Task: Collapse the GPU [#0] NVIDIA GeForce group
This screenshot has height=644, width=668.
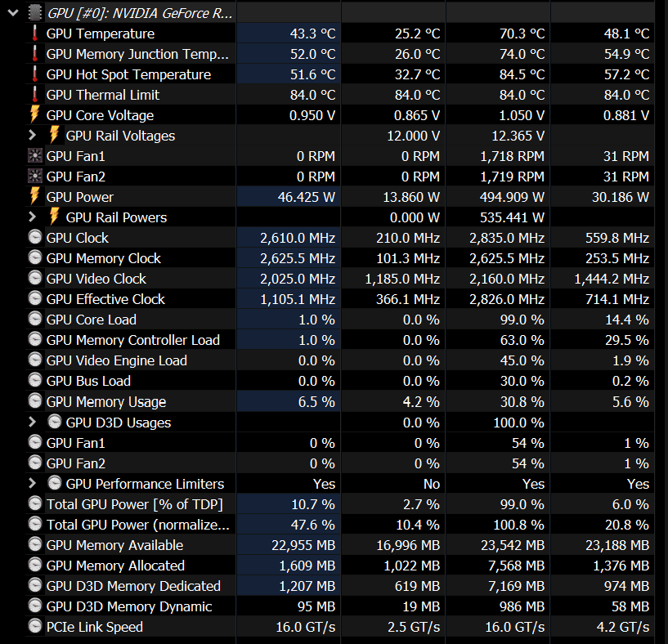Action: (x=13, y=13)
